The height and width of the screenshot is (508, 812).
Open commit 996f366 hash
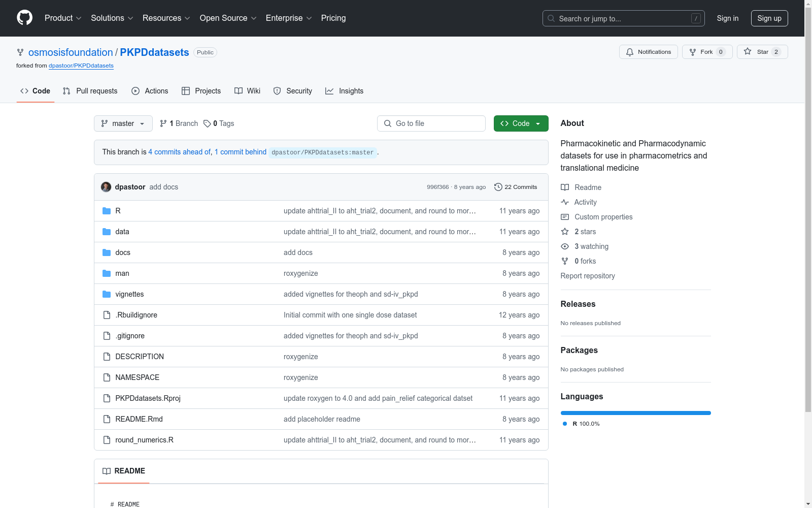pos(438,187)
